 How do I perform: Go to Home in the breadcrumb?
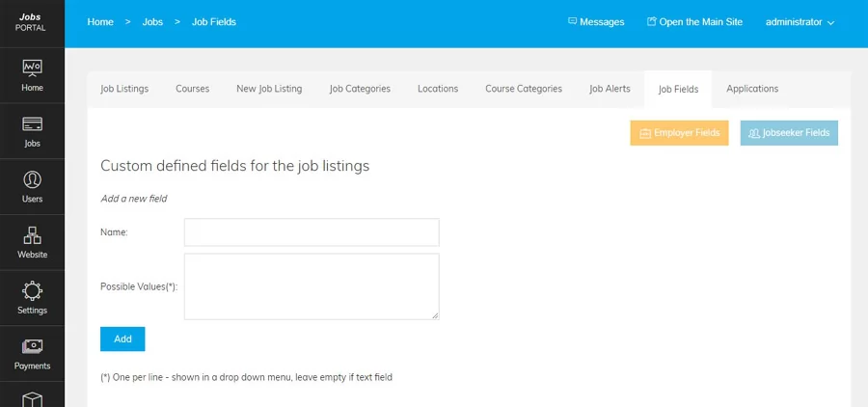(100, 22)
